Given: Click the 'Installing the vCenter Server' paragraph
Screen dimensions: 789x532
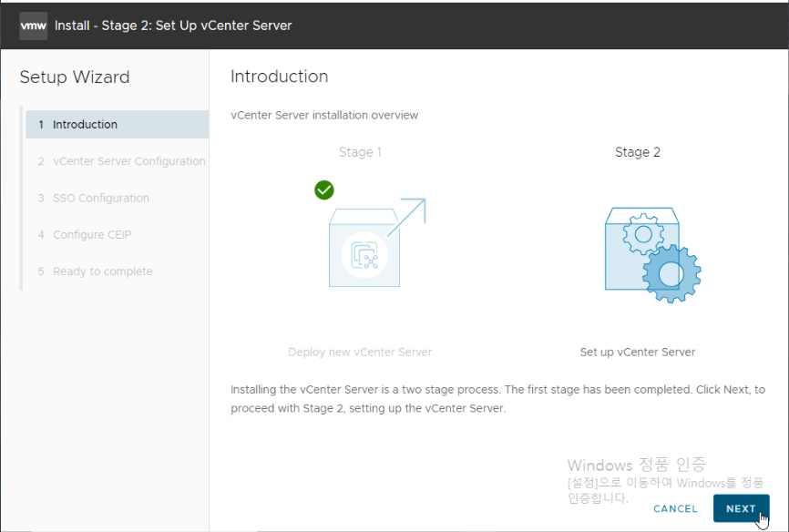Looking at the screenshot, I should tap(497, 399).
